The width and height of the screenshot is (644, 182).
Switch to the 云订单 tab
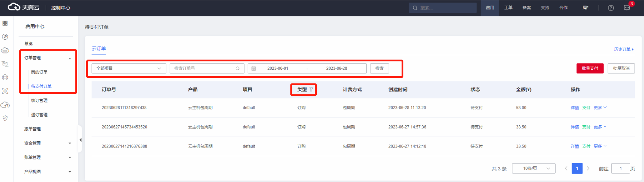[x=99, y=49]
